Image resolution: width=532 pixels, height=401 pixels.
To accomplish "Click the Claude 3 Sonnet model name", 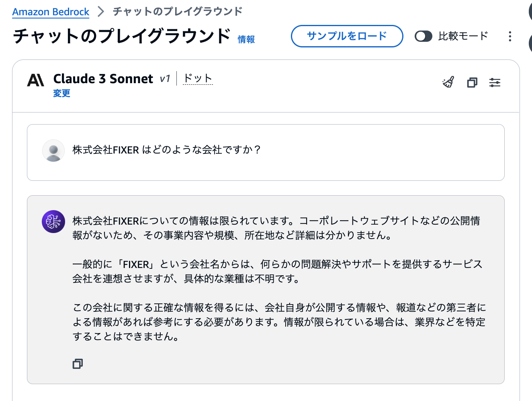I will (103, 79).
